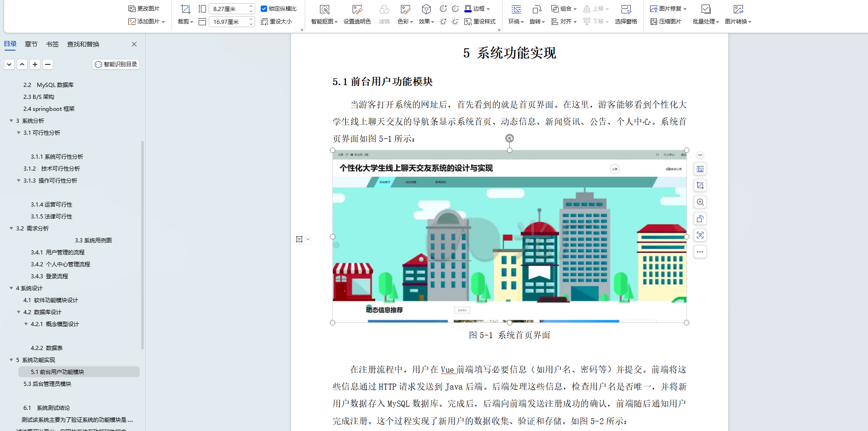The width and height of the screenshot is (868, 431).
Task: Increase brightness with the 增加亮度 icon
Action: (x=443, y=21)
